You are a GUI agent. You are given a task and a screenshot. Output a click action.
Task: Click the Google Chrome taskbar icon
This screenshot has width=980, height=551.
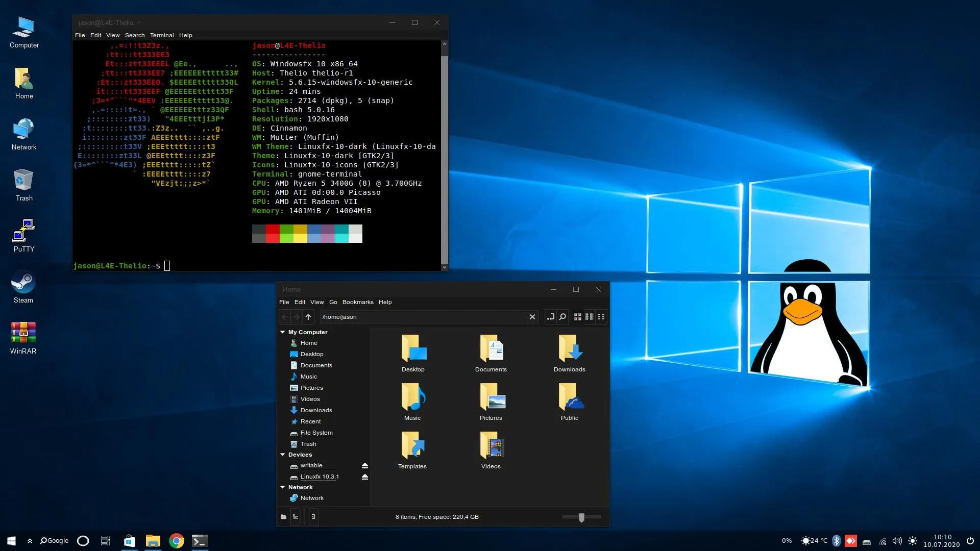click(x=175, y=541)
